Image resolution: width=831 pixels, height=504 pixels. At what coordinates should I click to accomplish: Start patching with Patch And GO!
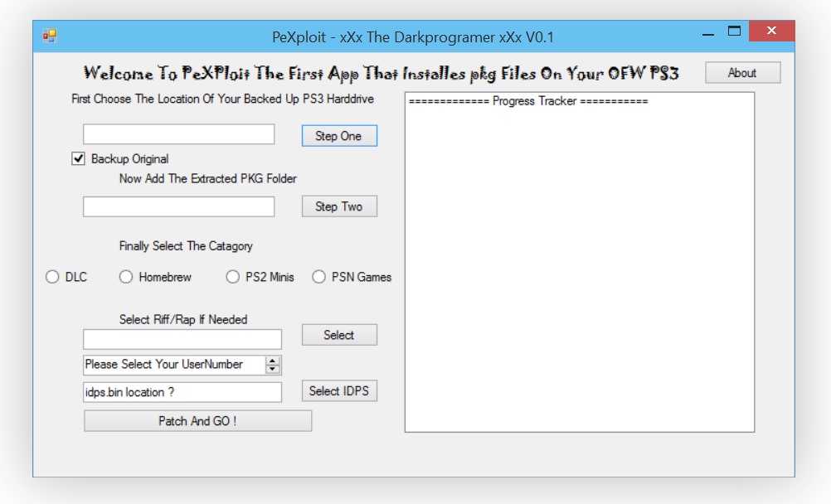coord(197,421)
